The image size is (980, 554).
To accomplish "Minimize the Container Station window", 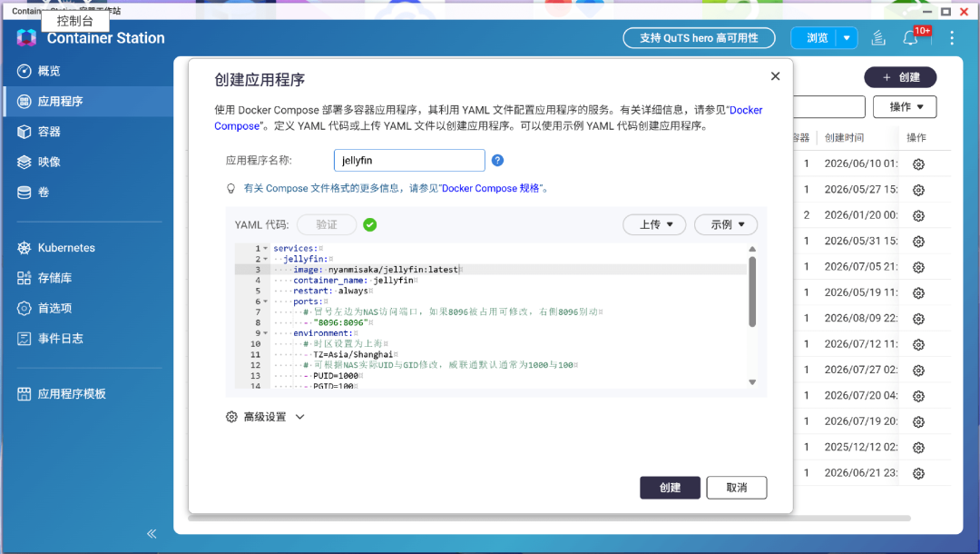I will [926, 11].
